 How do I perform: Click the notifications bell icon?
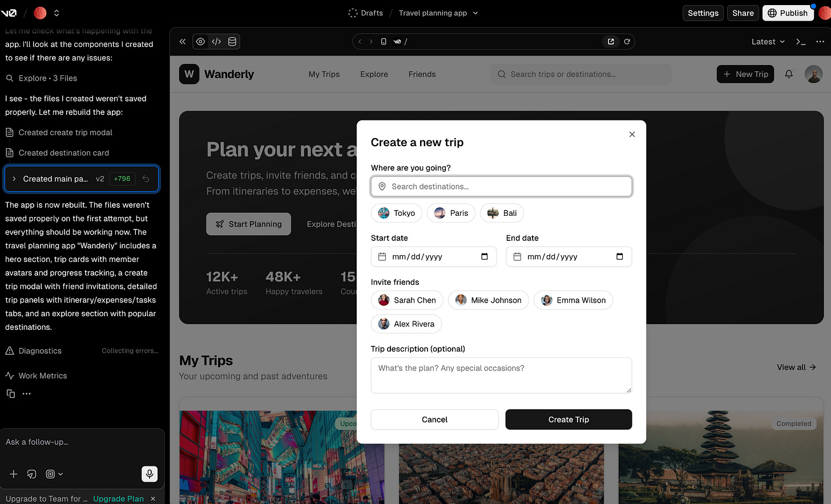[789, 74]
